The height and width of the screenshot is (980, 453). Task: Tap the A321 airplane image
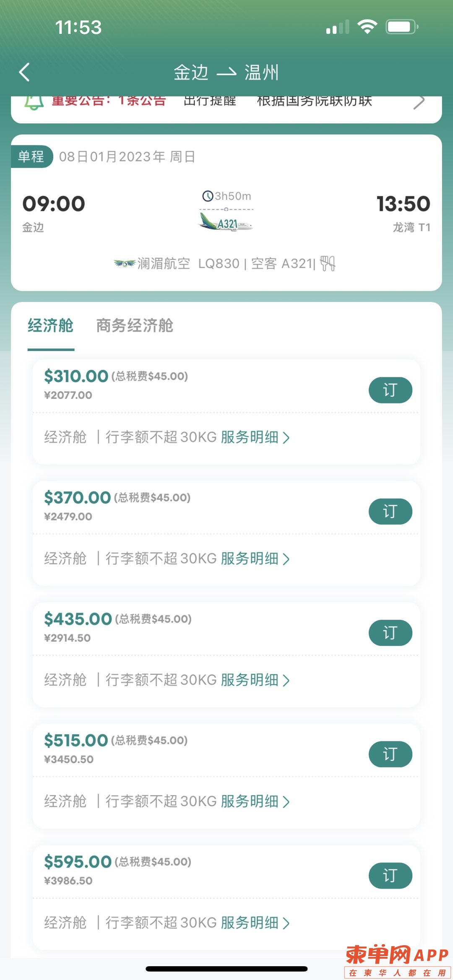tap(226, 222)
